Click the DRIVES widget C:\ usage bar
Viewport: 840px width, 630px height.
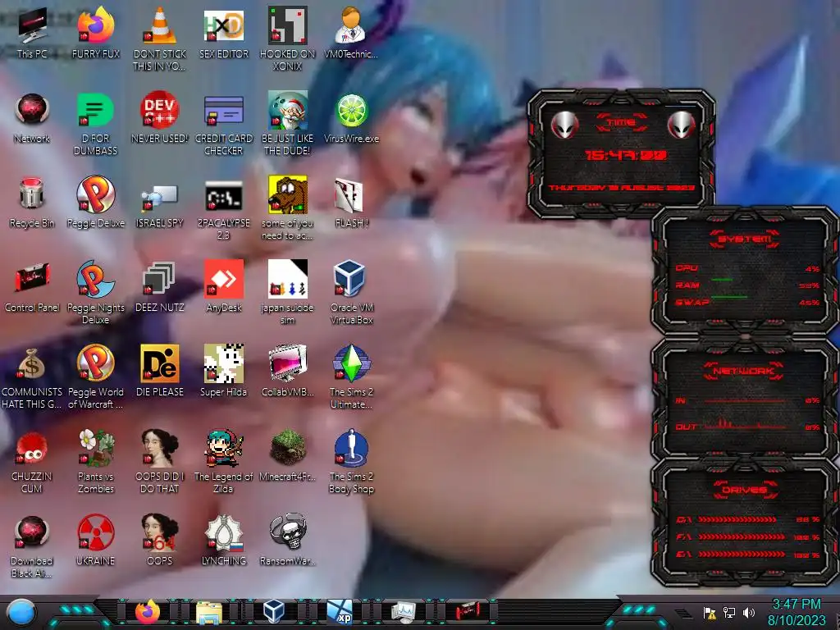737,519
